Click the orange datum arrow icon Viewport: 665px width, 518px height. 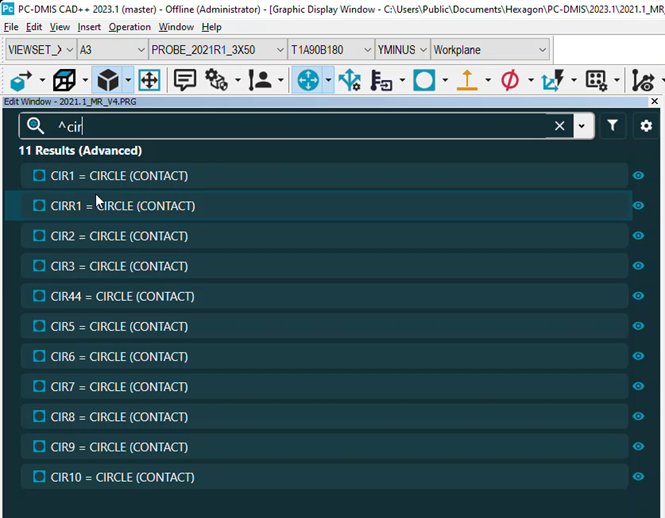(466, 80)
